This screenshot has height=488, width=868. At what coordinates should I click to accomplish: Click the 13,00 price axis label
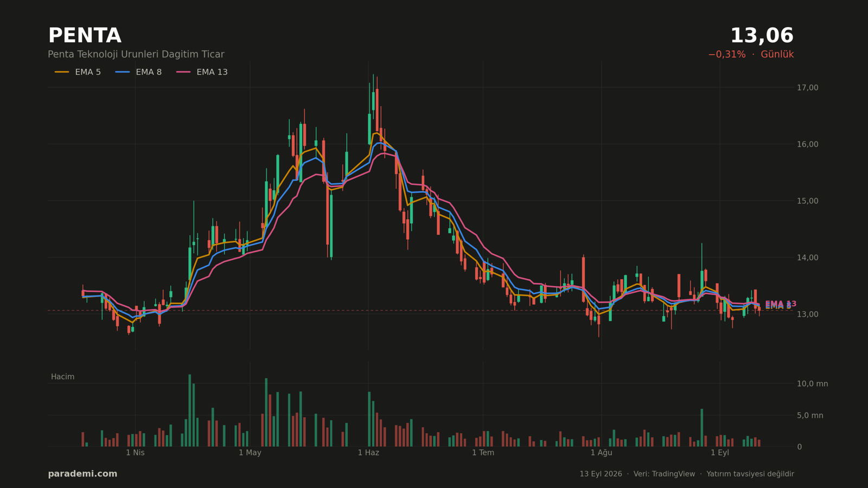coord(807,314)
